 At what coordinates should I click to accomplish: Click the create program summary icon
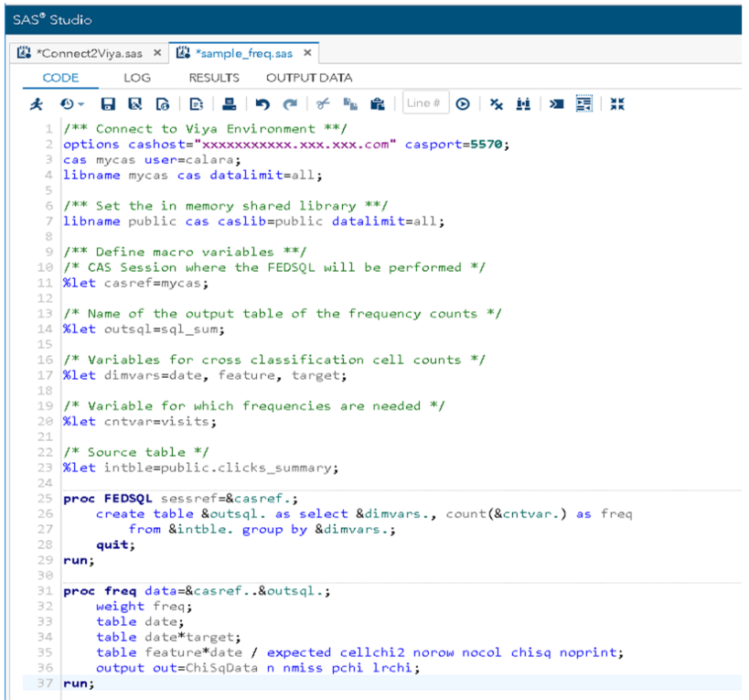point(197,103)
